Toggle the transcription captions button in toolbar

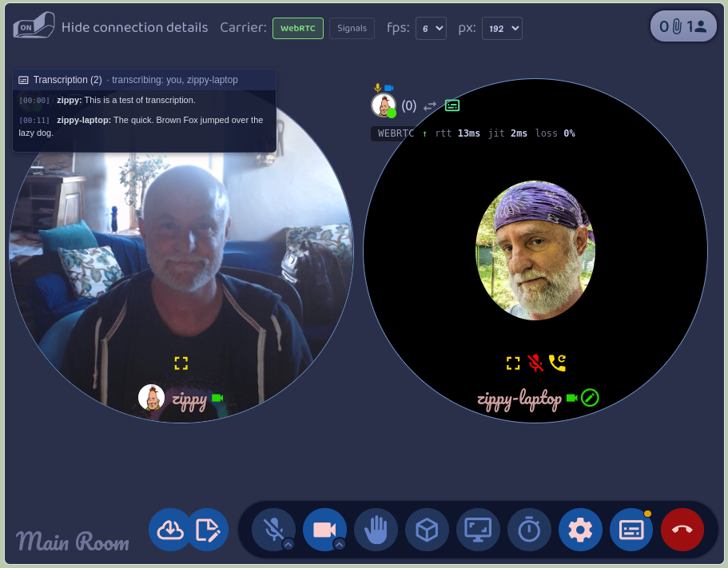[x=631, y=530]
